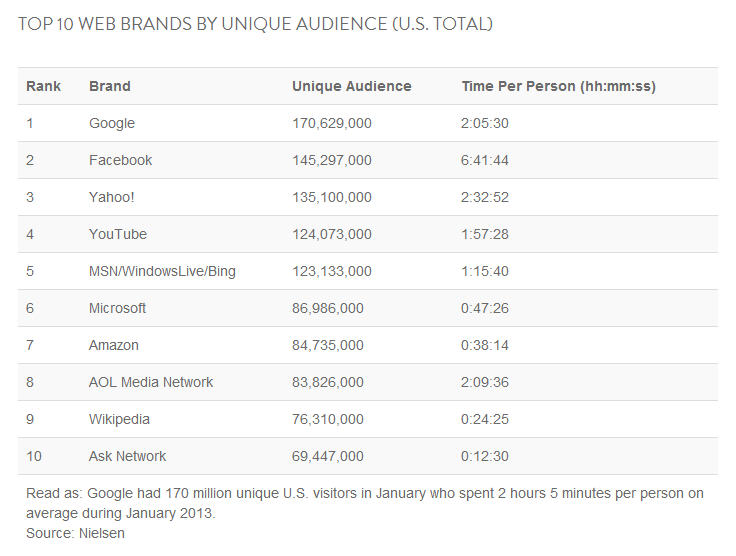Select the Ask Network brand cell
Screen dimensions: 736x556
[127, 456]
